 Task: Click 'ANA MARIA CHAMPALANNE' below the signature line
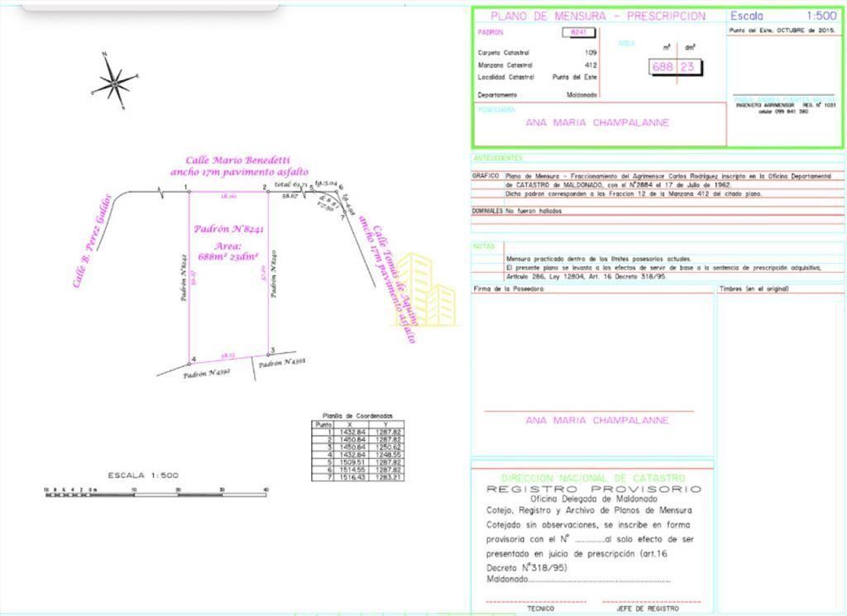point(597,420)
